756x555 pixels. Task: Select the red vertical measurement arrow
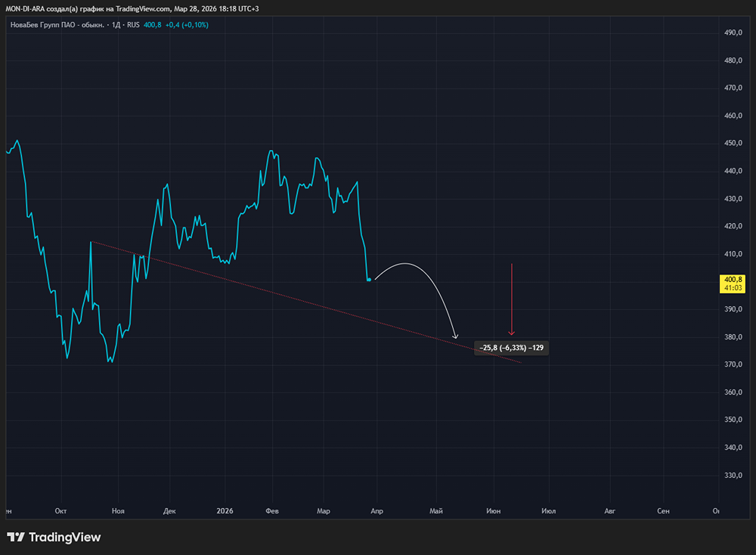click(x=512, y=299)
